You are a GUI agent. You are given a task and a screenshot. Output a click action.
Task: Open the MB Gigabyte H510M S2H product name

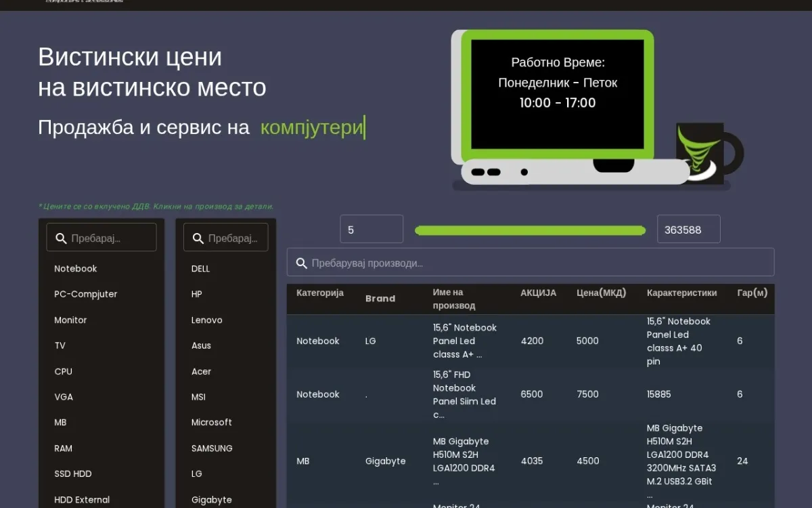(x=464, y=461)
